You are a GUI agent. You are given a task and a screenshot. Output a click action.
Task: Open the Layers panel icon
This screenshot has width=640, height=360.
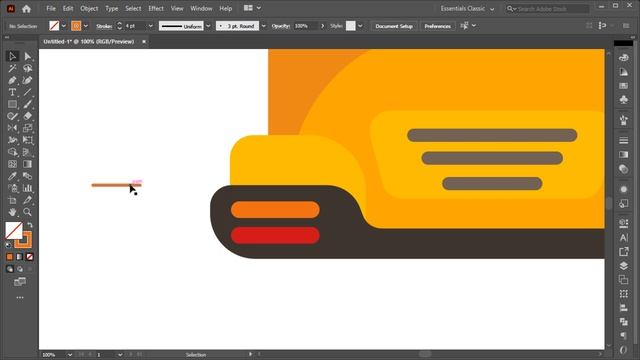click(x=623, y=266)
